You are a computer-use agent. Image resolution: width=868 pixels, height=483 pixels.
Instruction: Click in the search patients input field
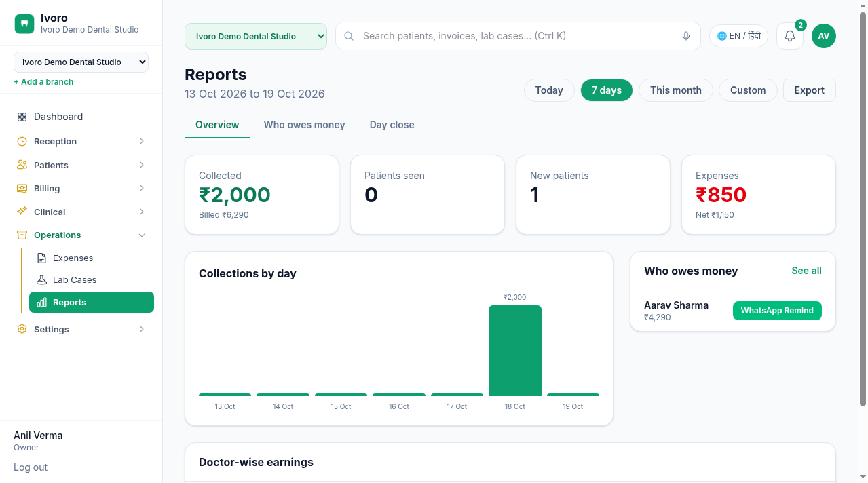point(518,36)
